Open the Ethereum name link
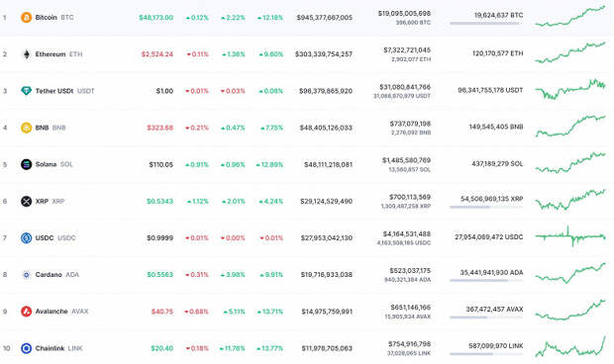614x364 pixels. [51, 54]
